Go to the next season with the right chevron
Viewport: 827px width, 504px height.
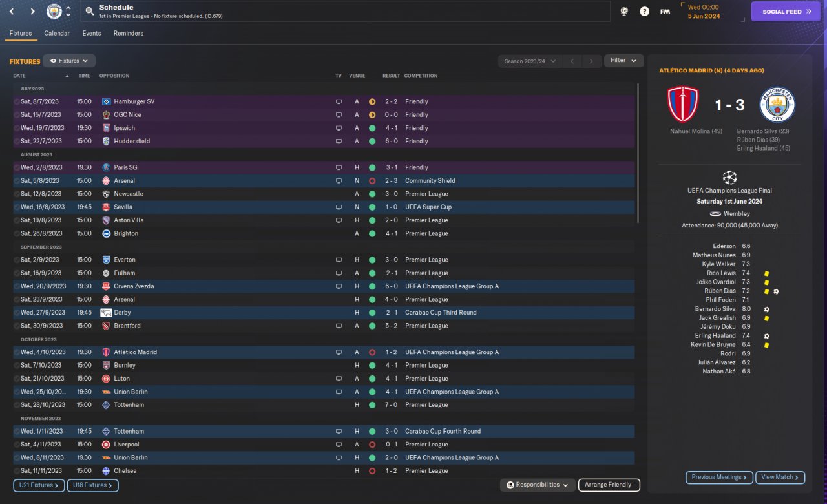coord(591,61)
